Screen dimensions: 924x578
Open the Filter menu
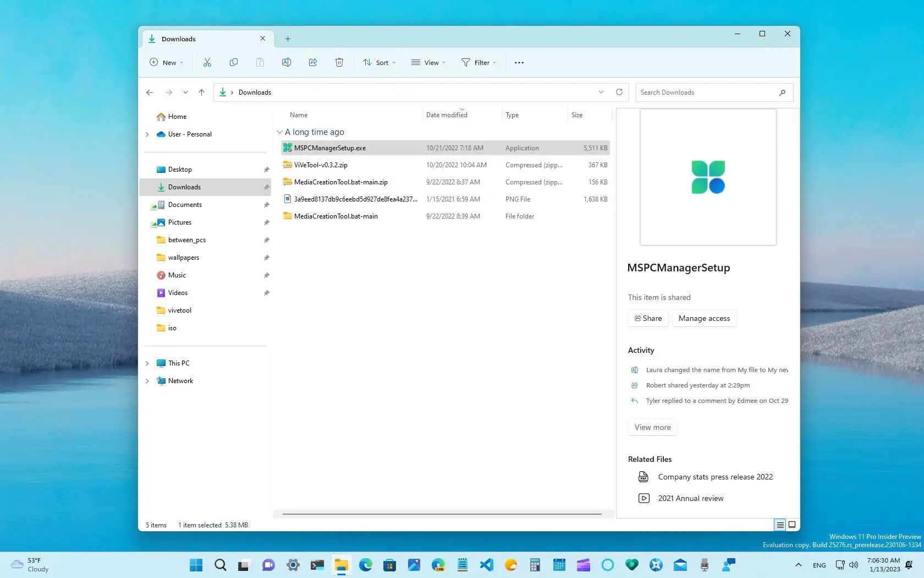[x=478, y=62]
